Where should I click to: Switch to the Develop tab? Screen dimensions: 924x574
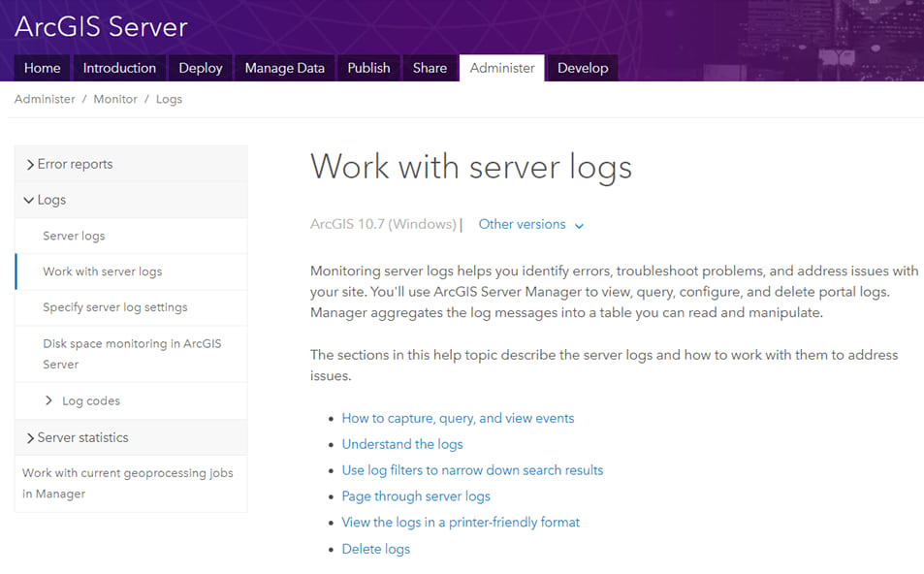point(583,68)
